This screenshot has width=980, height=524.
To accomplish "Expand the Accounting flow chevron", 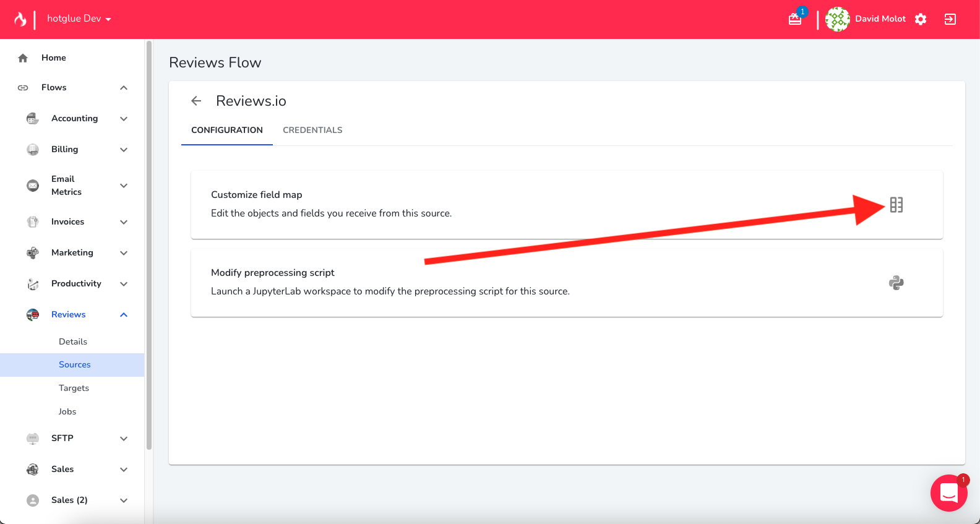I will point(124,119).
